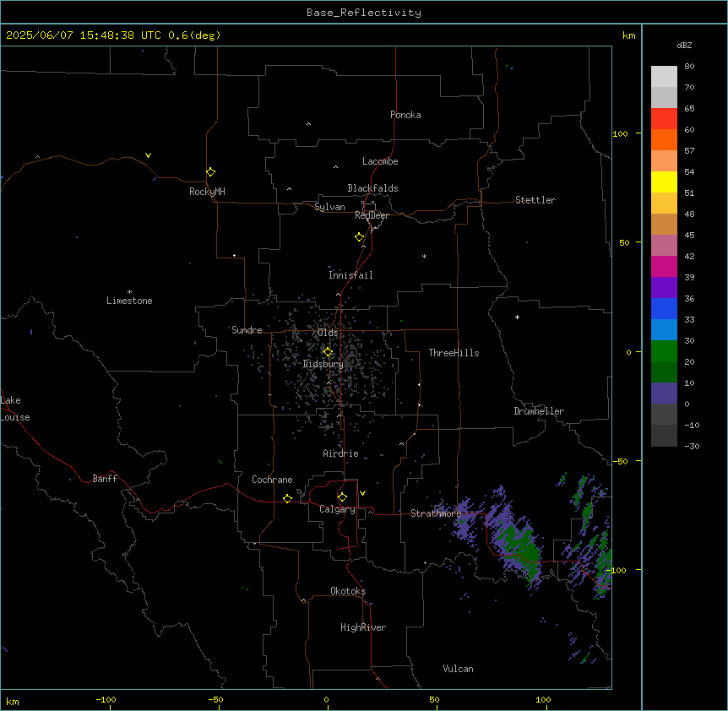Viewport: 728px width, 711px height.
Task: Click the RedDeer city label
Action: [x=372, y=215]
